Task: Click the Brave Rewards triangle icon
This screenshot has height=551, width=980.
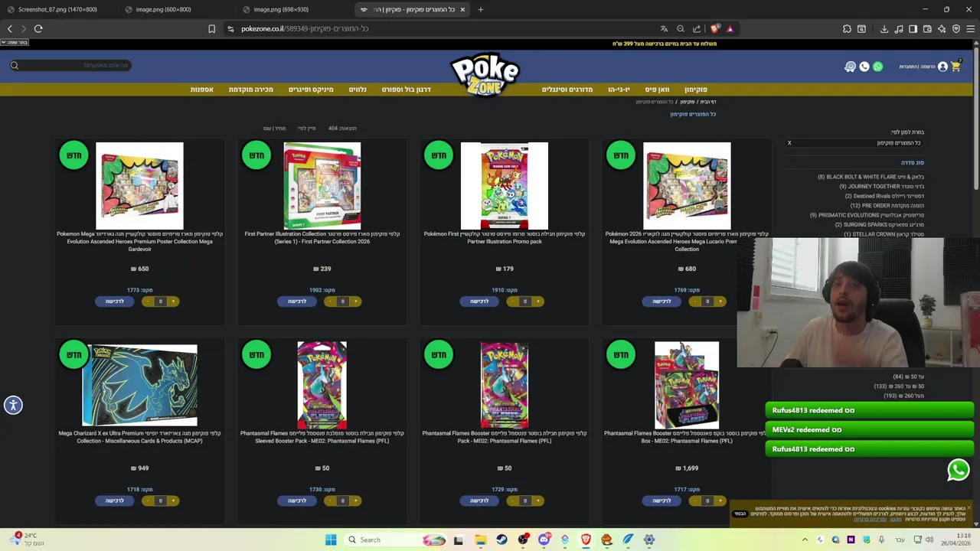Action: pos(730,28)
